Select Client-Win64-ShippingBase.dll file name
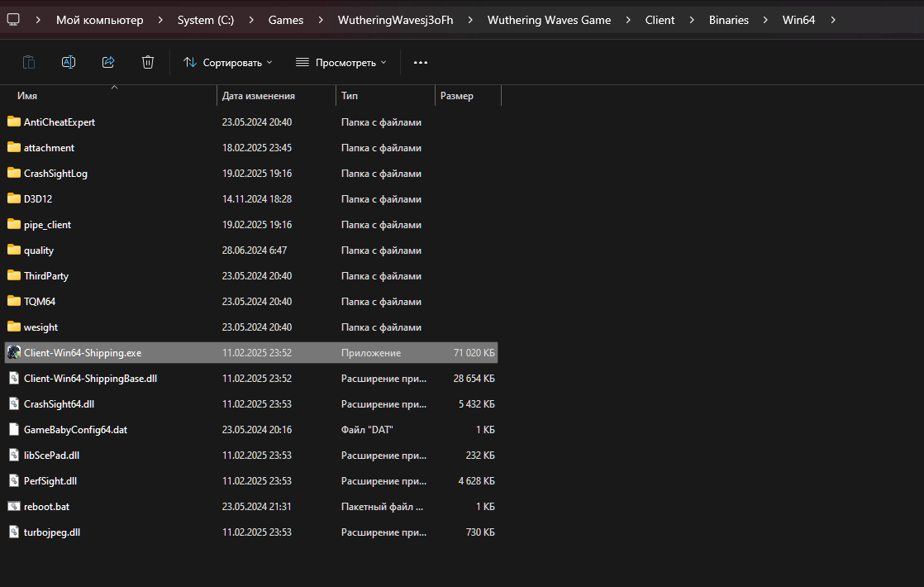The height and width of the screenshot is (587, 924). pyautogui.click(x=90, y=379)
